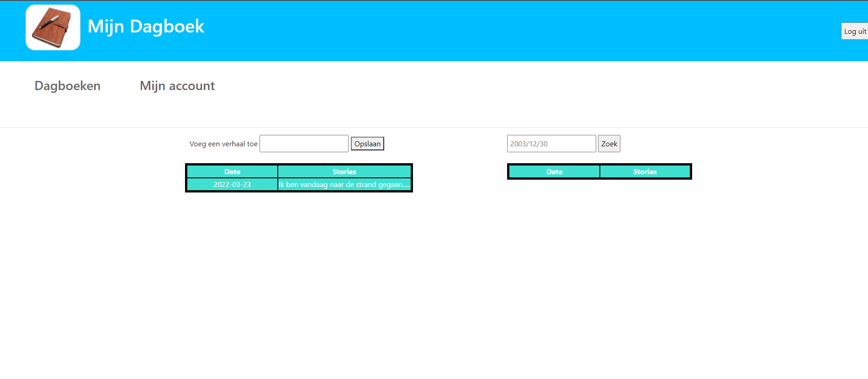The height and width of the screenshot is (379, 868).
Task: Go to the Mijn account page
Action: tap(177, 86)
